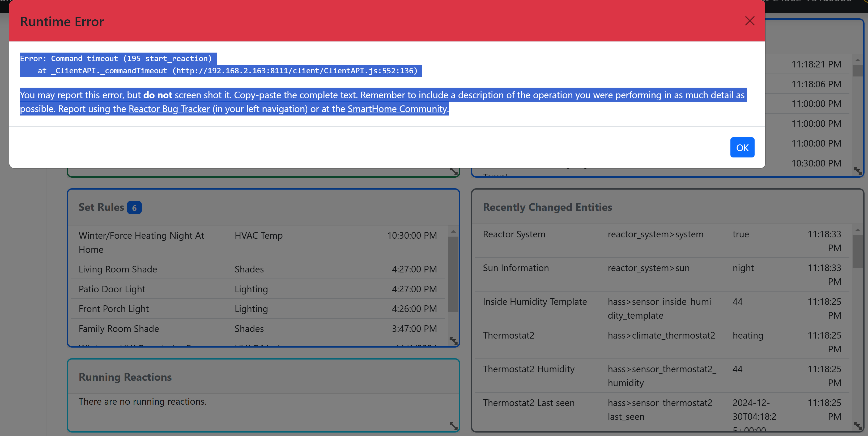
Task: Click the 'Thermostat2' entity name
Action: [508, 335]
